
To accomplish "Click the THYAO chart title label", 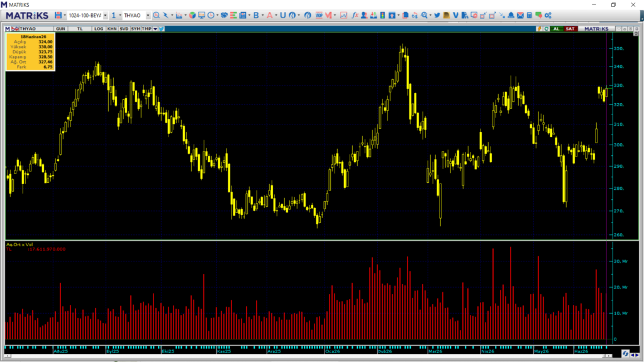I will (28, 29).
